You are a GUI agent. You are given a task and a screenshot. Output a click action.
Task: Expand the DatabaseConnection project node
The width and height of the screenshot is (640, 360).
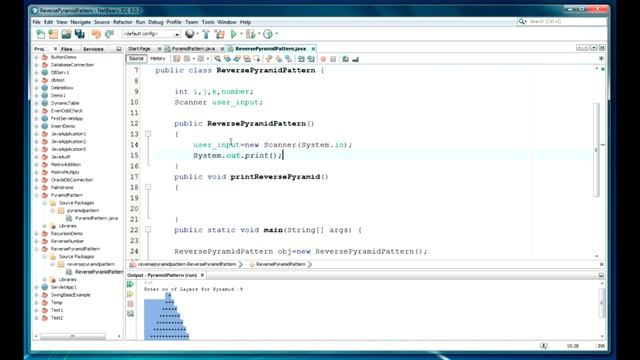point(37,65)
